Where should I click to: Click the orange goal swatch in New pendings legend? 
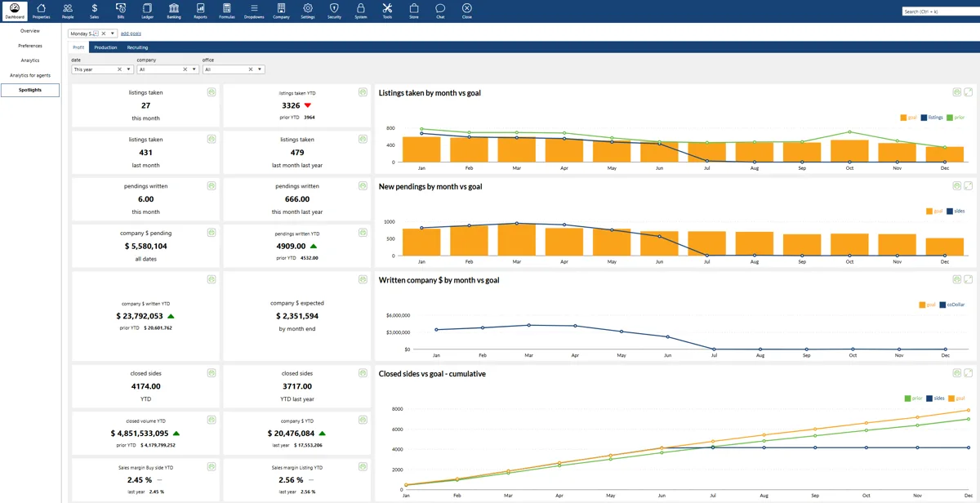click(929, 211)
